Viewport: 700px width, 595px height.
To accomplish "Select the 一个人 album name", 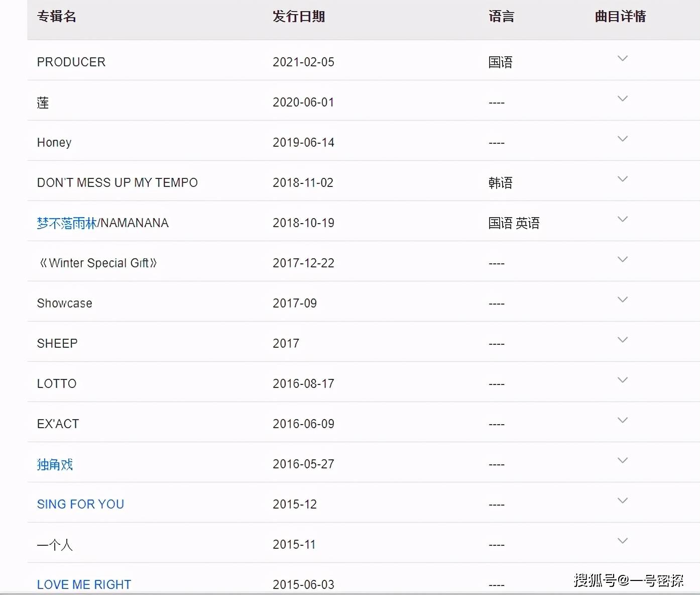I will [55, 545].
